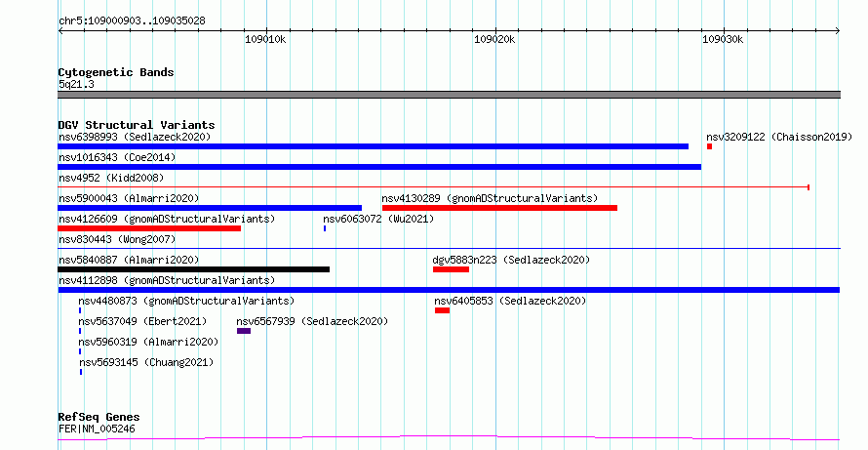Click the DGV Structural Variants track title
The height and width of the screenshot is (450, 868).
point(137,125)
